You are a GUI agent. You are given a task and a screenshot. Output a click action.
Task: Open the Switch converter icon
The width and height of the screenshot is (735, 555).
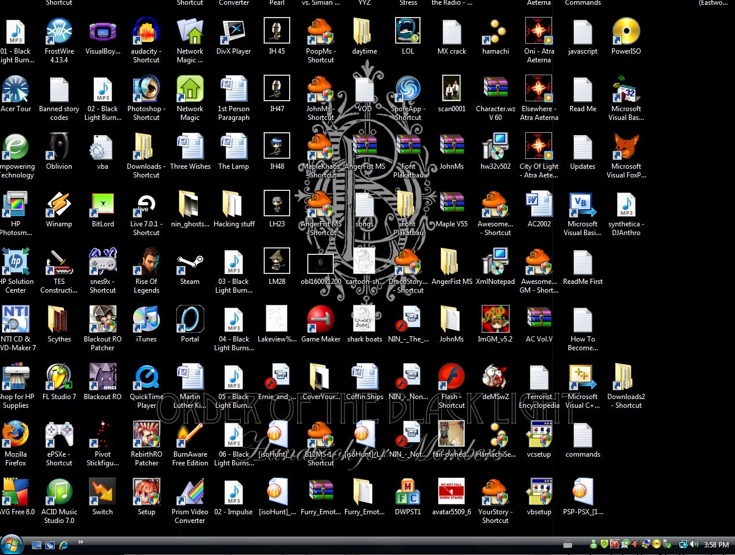[x=103, y=492]
